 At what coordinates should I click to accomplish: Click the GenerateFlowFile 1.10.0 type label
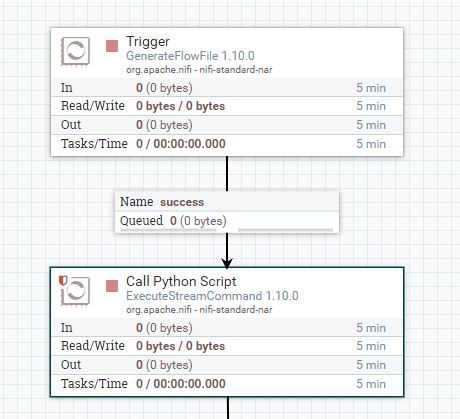(190, 56)
